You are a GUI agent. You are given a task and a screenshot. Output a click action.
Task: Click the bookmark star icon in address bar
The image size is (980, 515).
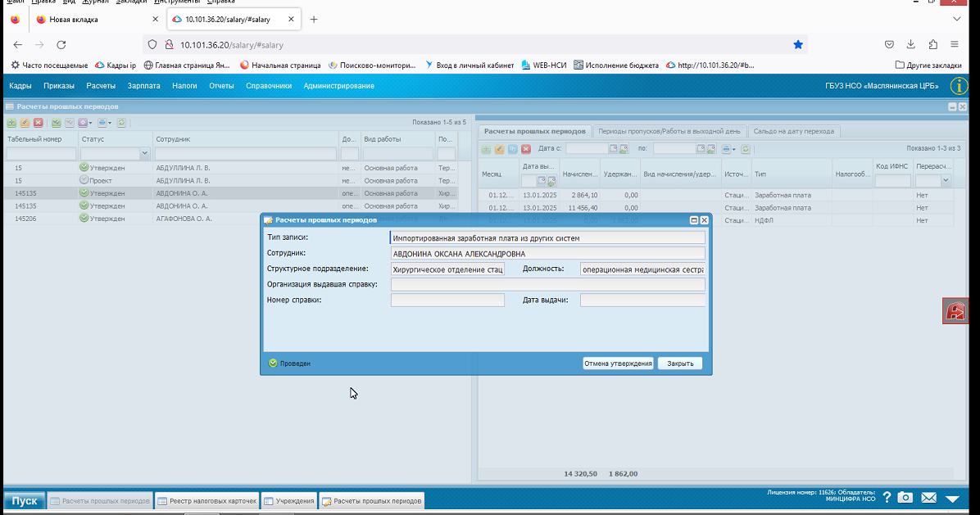797,45
